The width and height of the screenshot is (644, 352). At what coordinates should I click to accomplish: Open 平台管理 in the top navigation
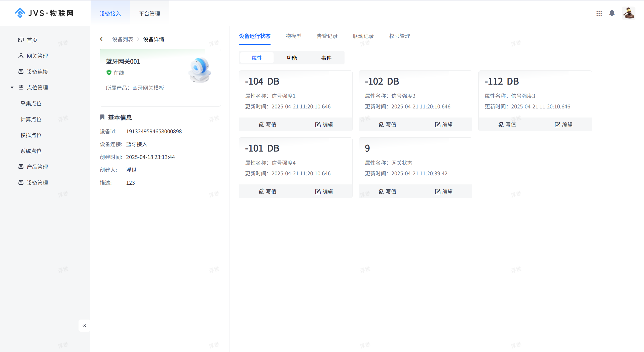tap(149, 14)
